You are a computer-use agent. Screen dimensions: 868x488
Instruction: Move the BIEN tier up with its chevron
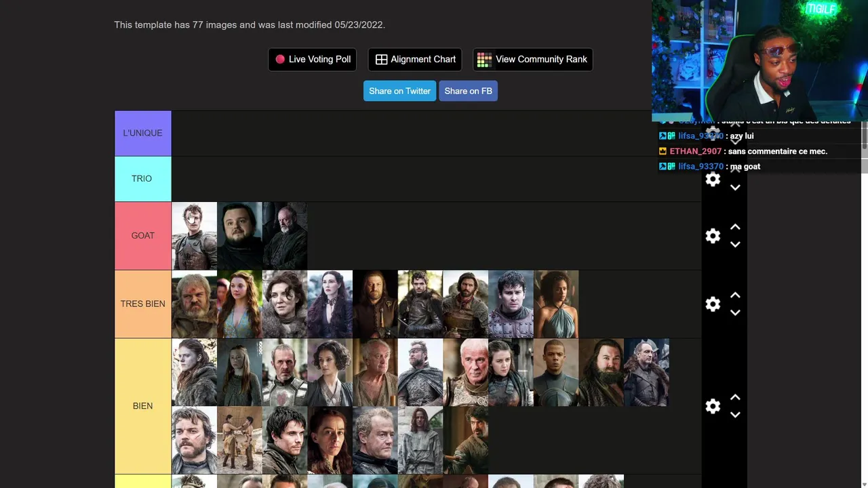pos(735,397)
